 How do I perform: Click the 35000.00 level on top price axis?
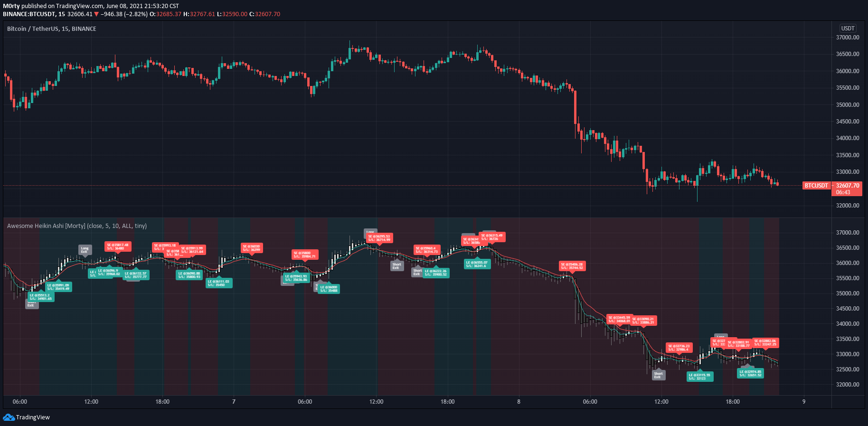tap(848, 105)
